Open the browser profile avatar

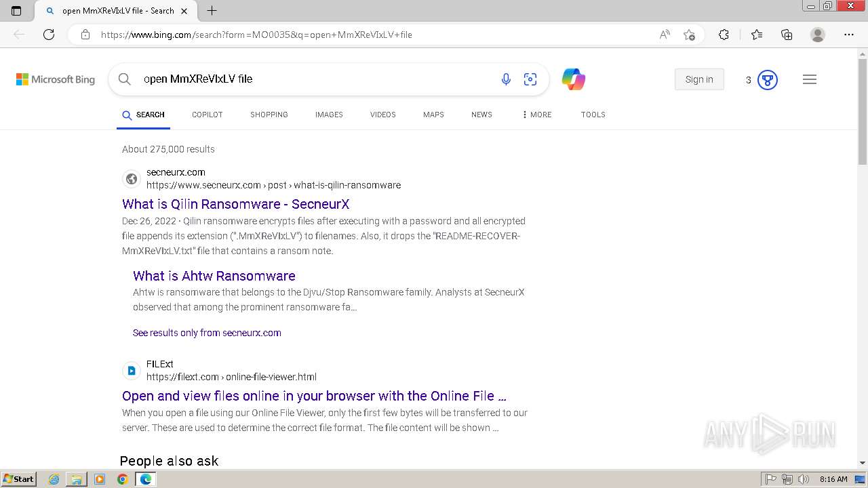click(818, 35)
